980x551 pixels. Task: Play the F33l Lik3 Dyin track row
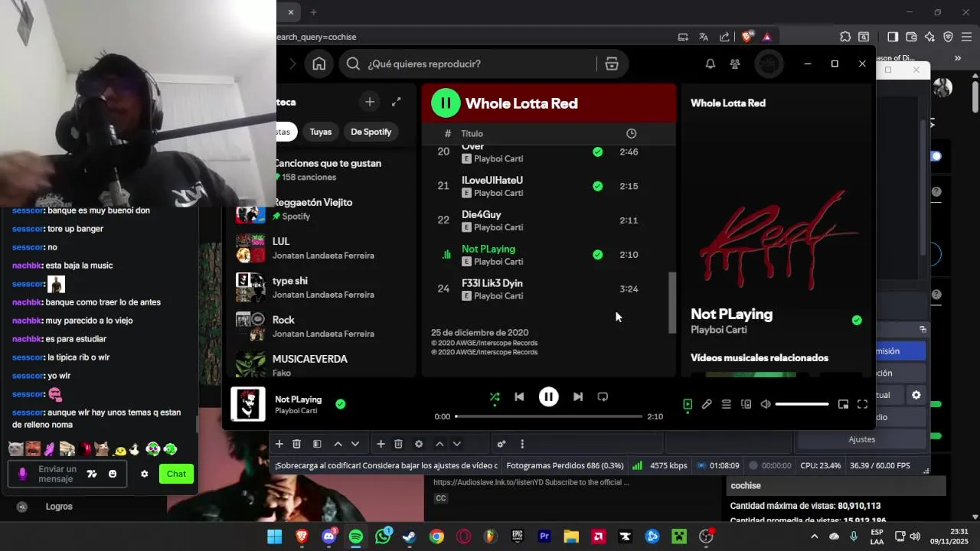tap(548, 289)
